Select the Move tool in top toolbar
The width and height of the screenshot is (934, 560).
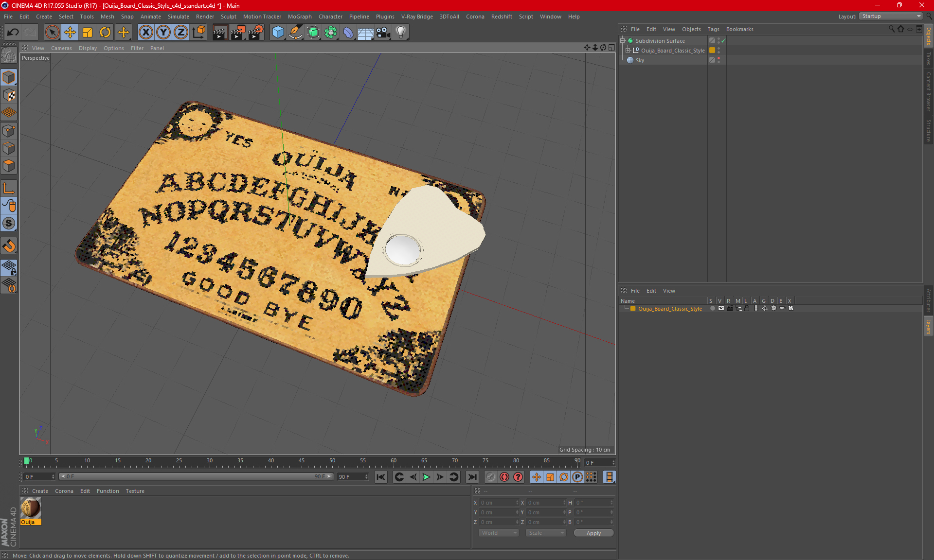click(x=70, y=33)
